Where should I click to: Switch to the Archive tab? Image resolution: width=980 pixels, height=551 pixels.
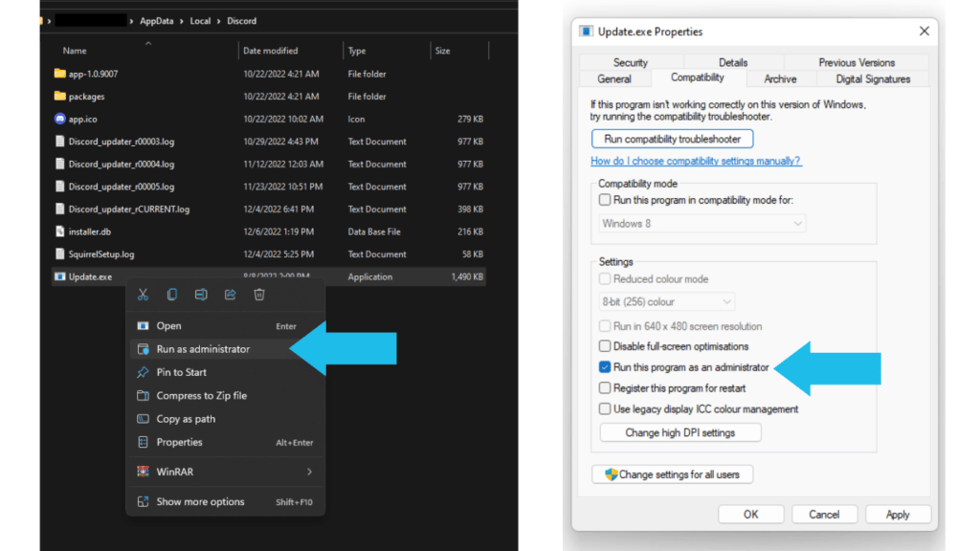(x=781, y=79)
